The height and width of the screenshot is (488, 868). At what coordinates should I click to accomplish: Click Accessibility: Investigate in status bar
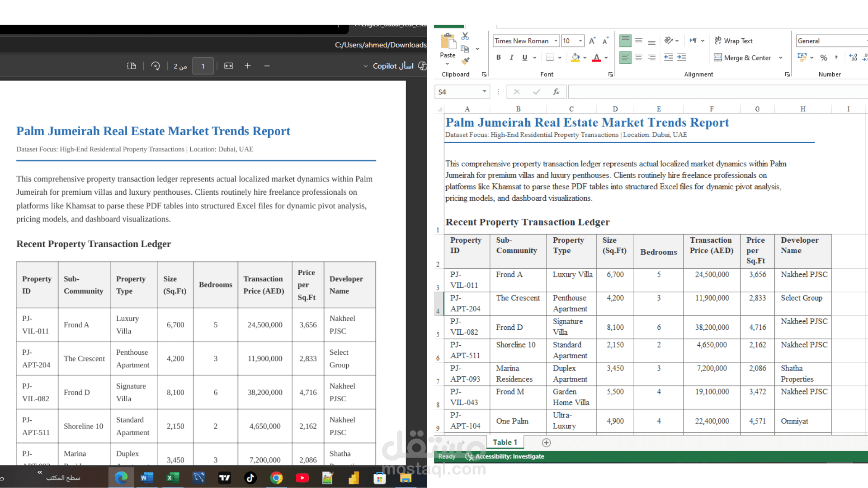[x=505, y=456]
